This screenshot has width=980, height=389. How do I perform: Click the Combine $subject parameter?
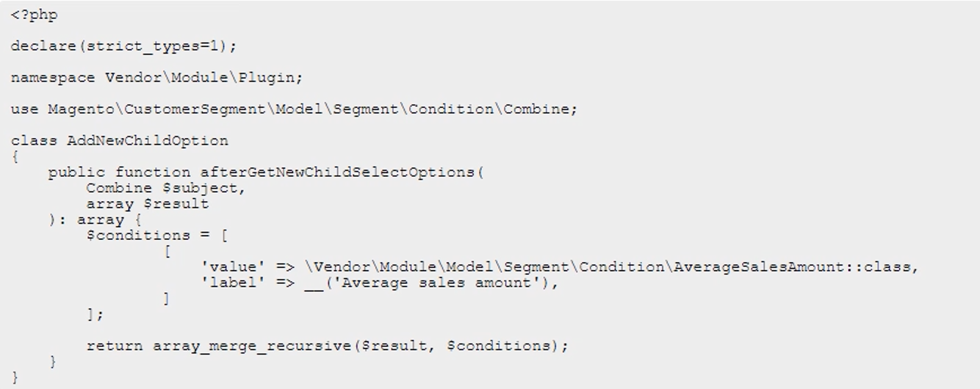[165, 188]
